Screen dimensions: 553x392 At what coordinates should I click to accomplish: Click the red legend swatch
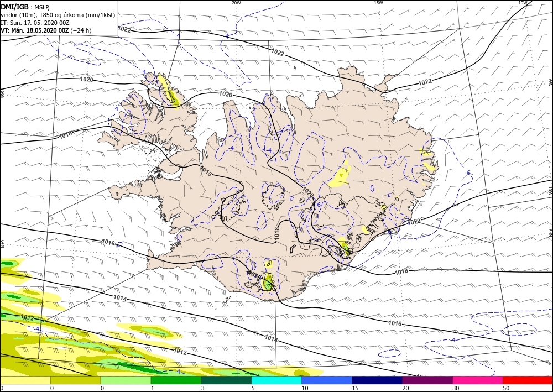point(528,380)
